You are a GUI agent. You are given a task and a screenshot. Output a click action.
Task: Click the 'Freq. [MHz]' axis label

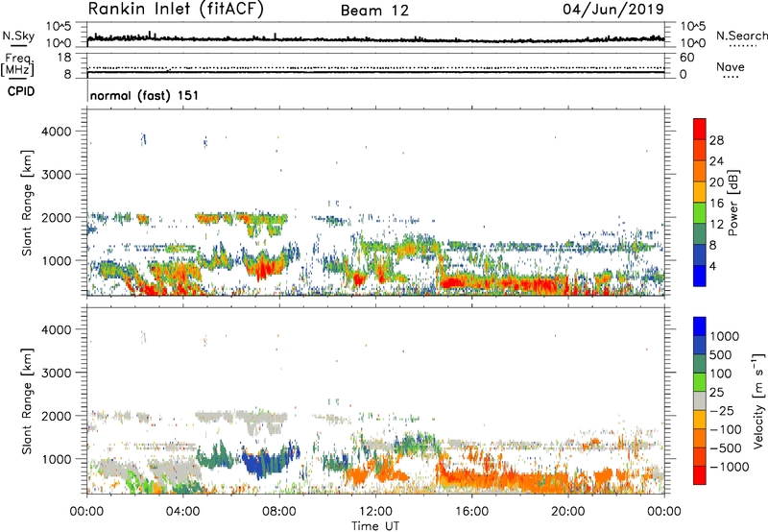(18, 64)
